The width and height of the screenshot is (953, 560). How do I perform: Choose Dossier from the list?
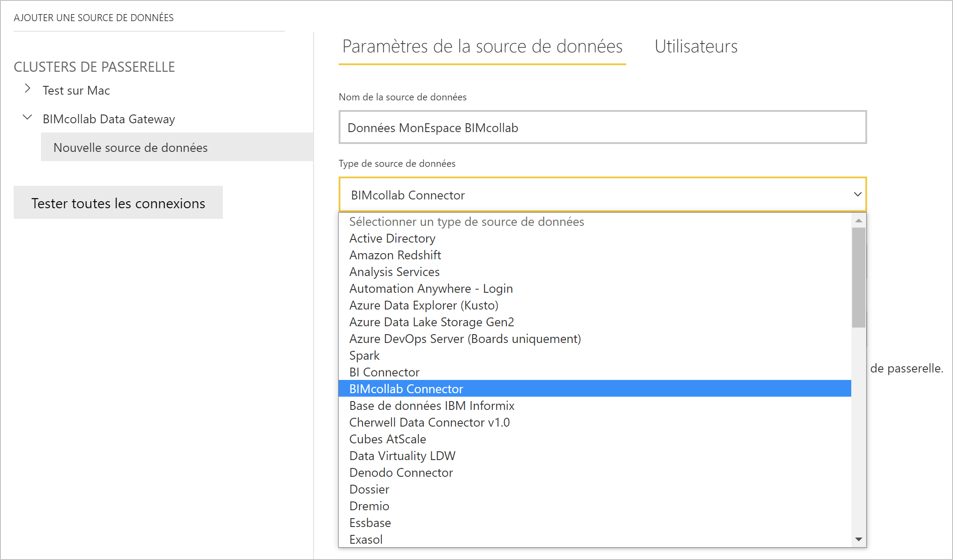595,489
